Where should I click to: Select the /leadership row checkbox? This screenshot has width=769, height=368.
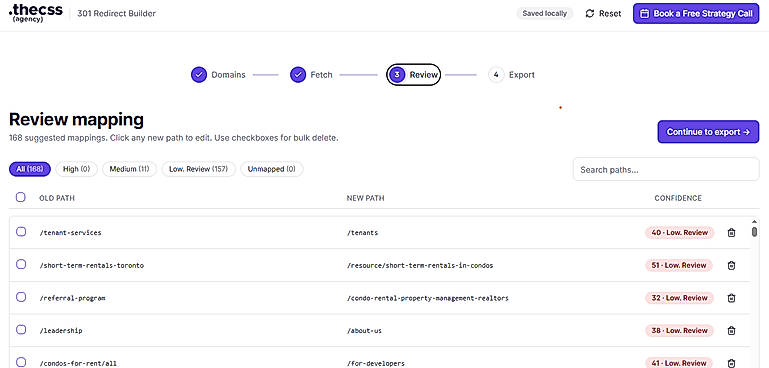tap(21, 330)
